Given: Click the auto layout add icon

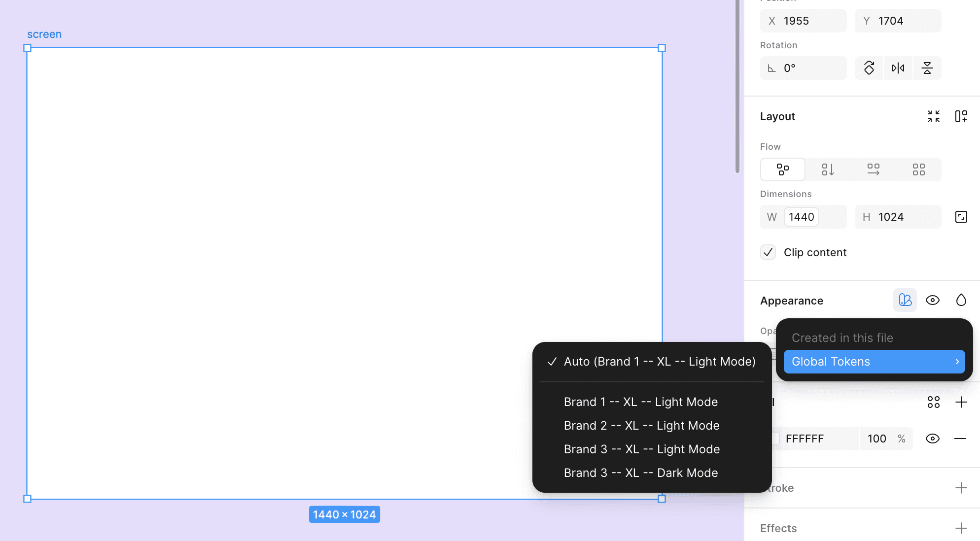Looking at the screenshot, I should (x=961, y=116).
